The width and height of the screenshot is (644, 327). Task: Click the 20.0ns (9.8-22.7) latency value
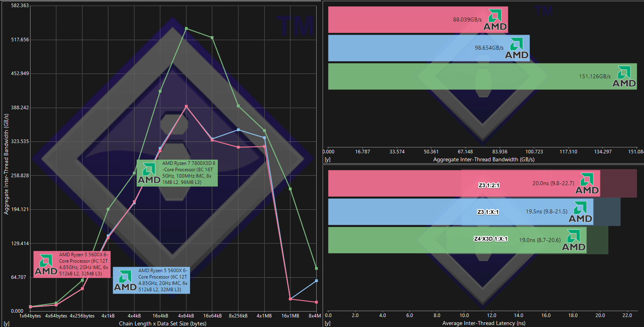click(x=553, y=183)
